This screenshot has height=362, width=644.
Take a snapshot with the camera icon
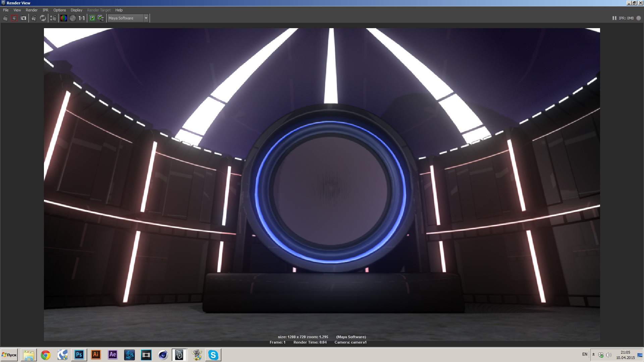pyautogui.click(x=23, y=18)
